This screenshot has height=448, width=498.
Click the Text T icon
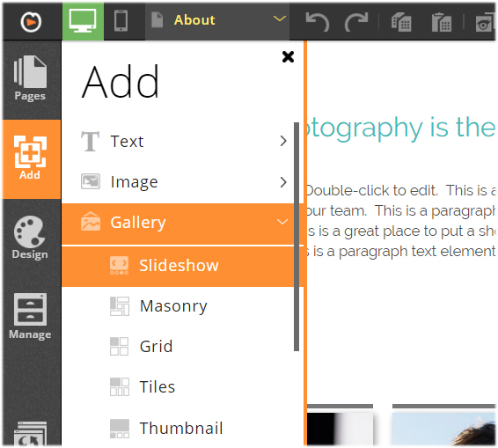click(91, 141)
